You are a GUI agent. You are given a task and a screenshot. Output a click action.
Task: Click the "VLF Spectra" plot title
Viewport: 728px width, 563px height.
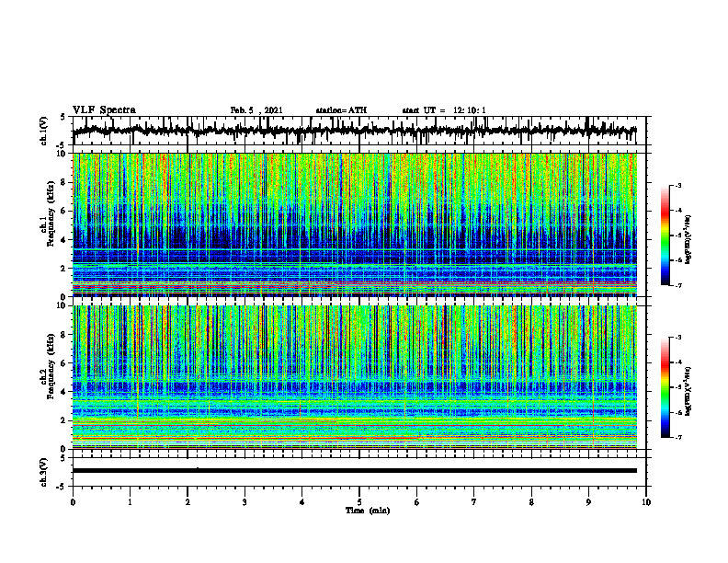[104, 110]
